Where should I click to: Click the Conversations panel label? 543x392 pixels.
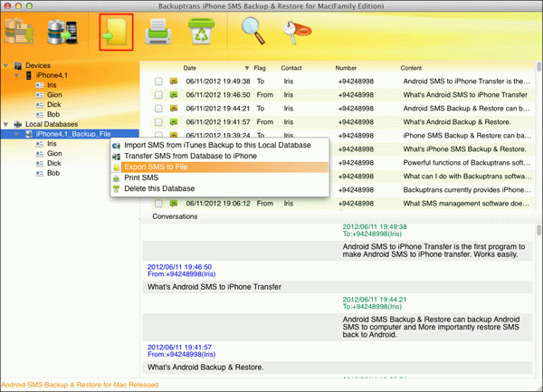tap(175, 216)
